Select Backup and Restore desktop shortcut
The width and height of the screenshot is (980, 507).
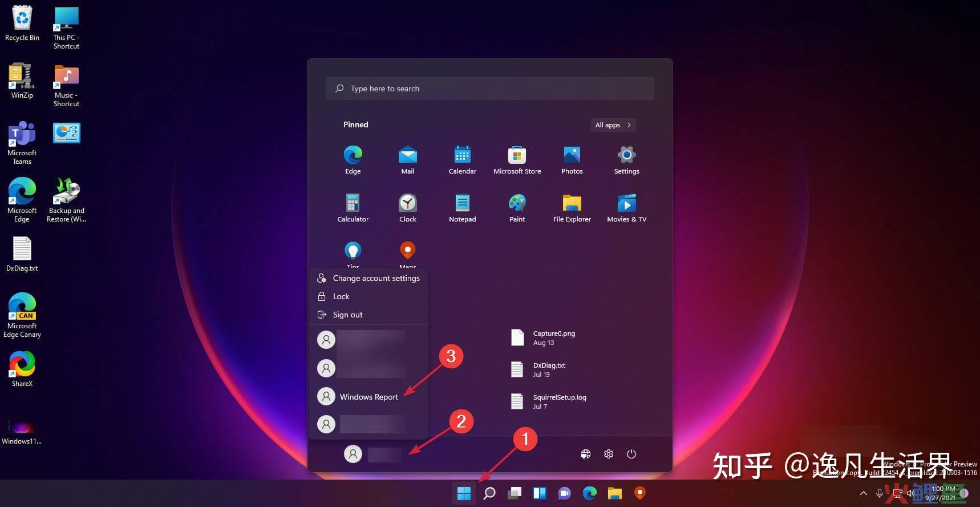(66, 200)
